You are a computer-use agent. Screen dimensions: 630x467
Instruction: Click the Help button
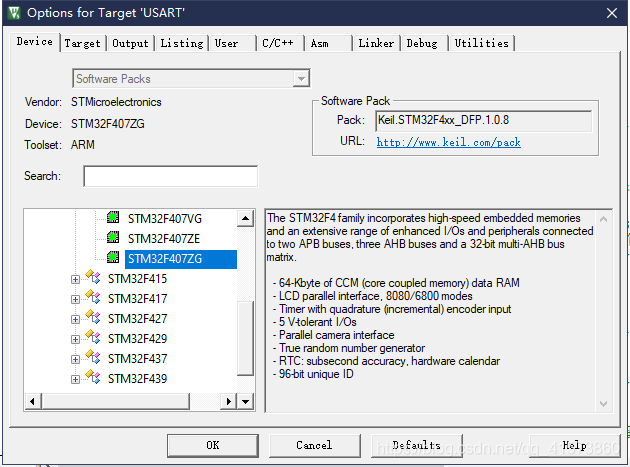575,445
